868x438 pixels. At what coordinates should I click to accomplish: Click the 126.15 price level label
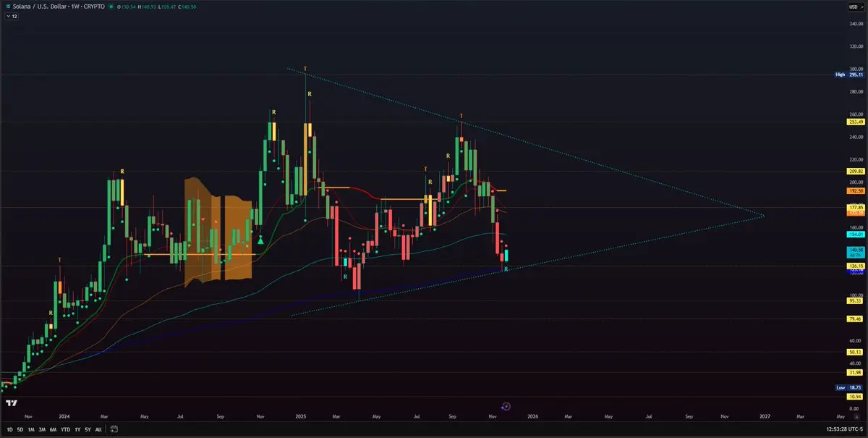point(856,266)
